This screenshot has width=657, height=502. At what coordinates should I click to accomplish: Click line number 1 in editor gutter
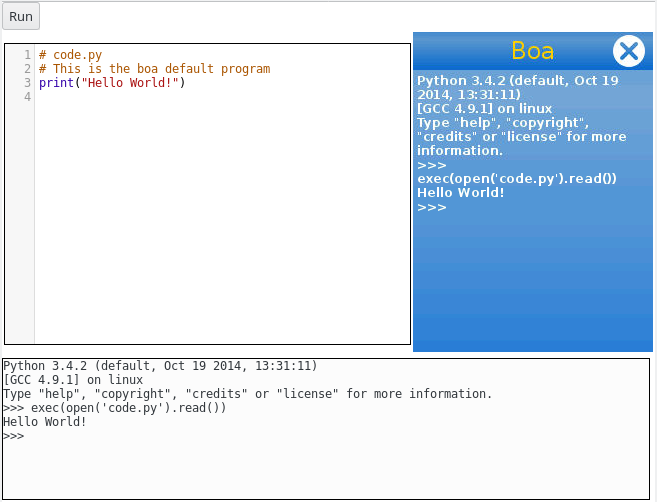pos(27,55)
